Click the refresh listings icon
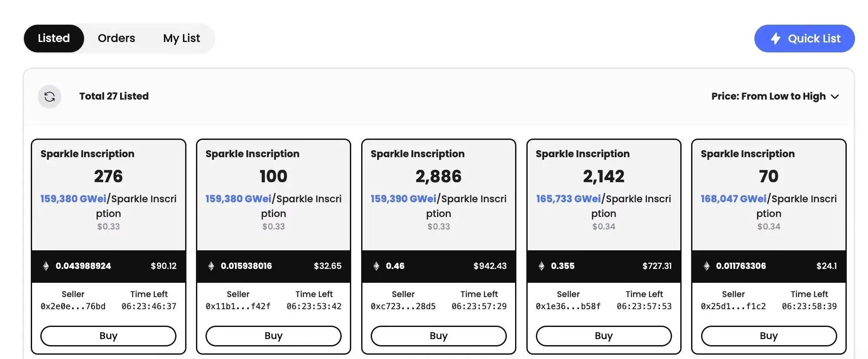The image size is (868, 359). 49,97
